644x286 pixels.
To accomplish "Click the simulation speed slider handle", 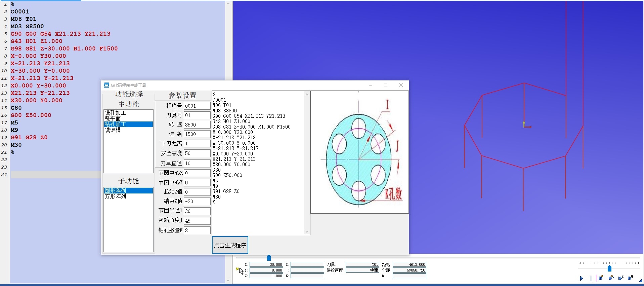I will pos(609,269).
